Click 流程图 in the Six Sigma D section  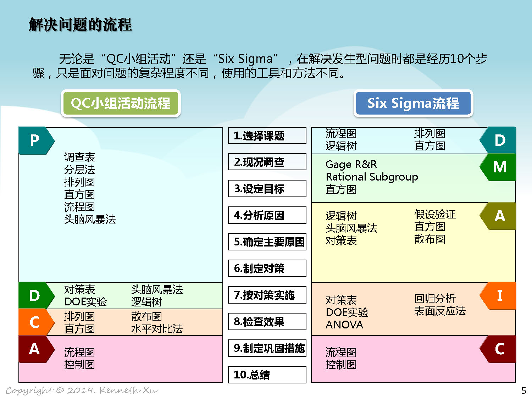pos(341,133)
